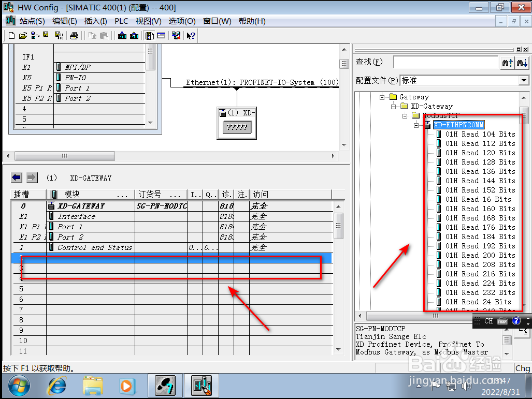This screenshot has height=399, width=532.
Task: Collapse the XD-Gateway folder node
Action: coord(393,107)
